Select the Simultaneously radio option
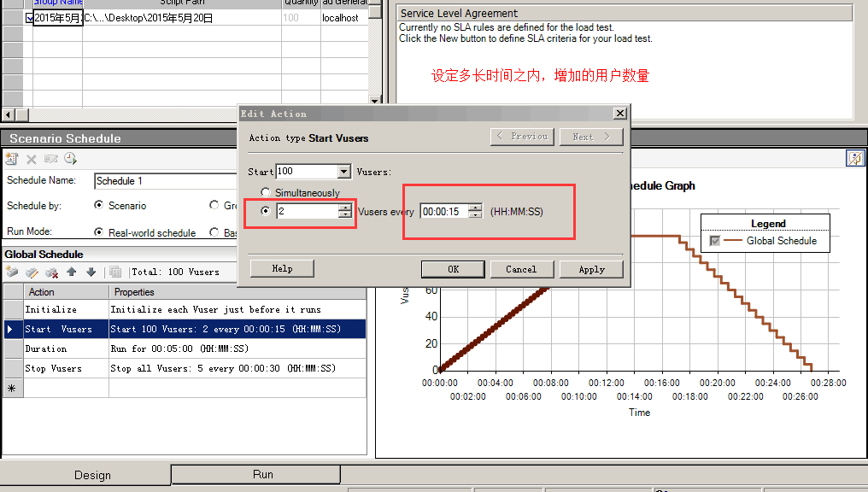868x492 pixels. [265, 192]
